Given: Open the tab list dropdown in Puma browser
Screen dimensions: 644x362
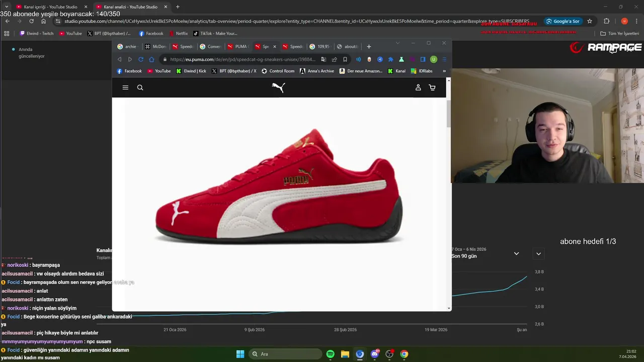Looking at the screenshot, I should [397, 43].
